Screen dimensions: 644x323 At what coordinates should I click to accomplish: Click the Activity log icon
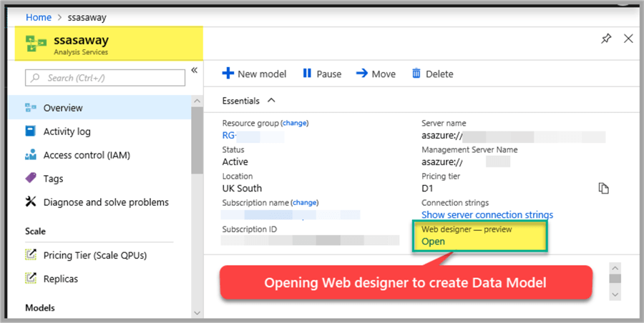coord(30,131)
